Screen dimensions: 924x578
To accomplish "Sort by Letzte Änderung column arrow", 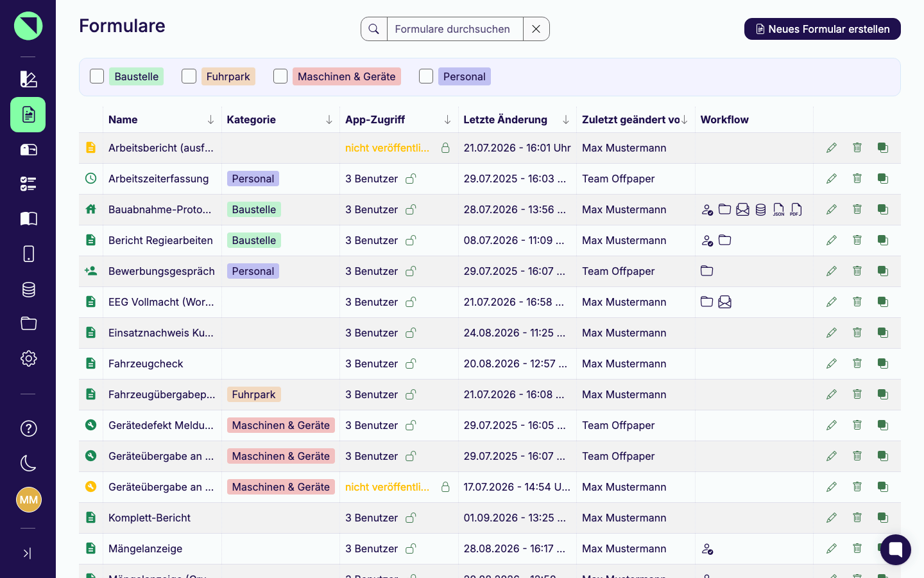I will 566,120.
